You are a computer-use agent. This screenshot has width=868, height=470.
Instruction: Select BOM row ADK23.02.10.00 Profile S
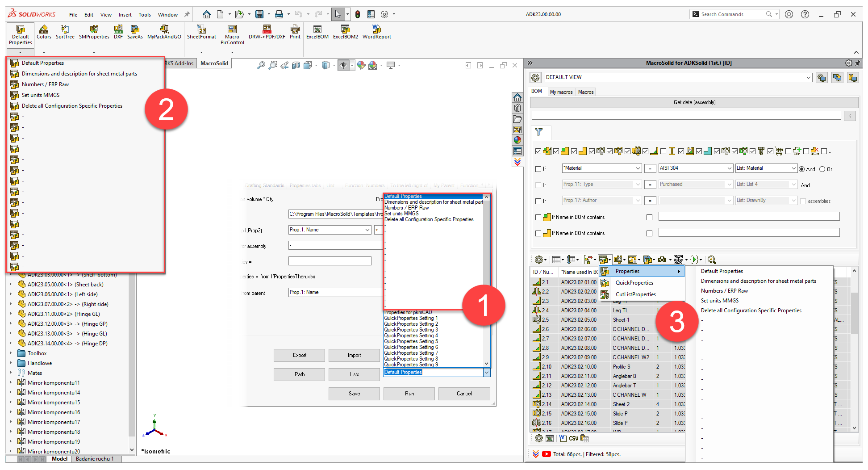607,367
